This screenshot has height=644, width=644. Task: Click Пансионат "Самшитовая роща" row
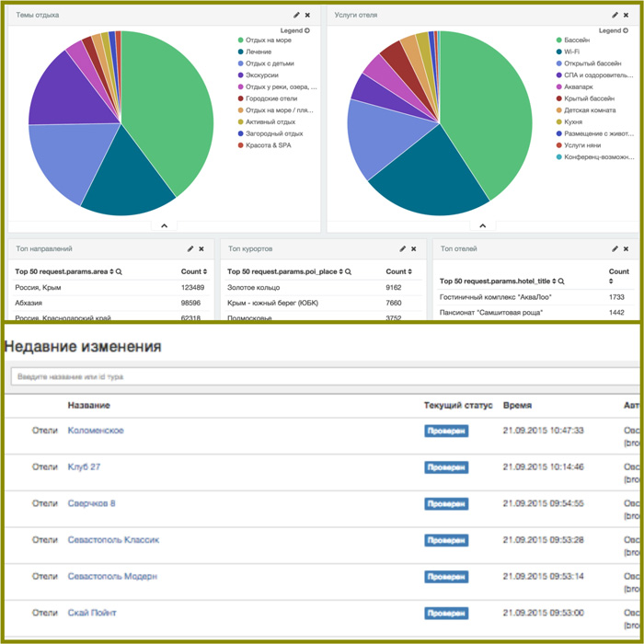tap(535, 313)
